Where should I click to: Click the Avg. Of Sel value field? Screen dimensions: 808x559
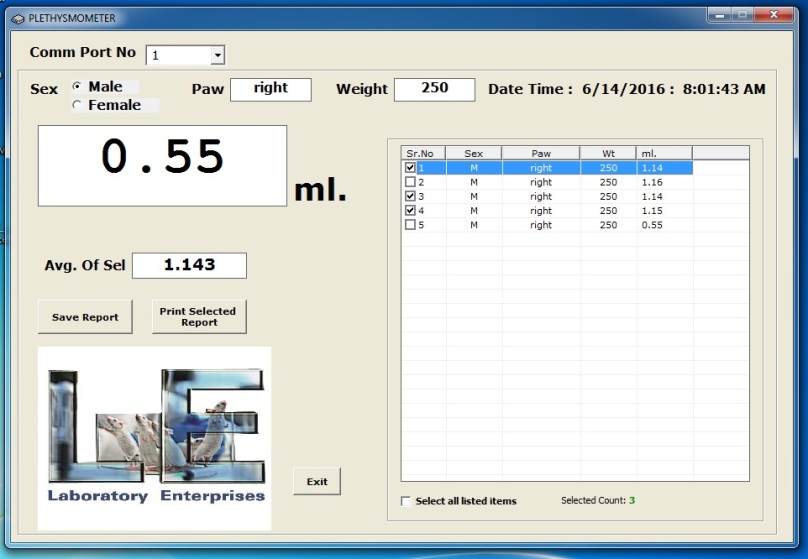[189, 265]
